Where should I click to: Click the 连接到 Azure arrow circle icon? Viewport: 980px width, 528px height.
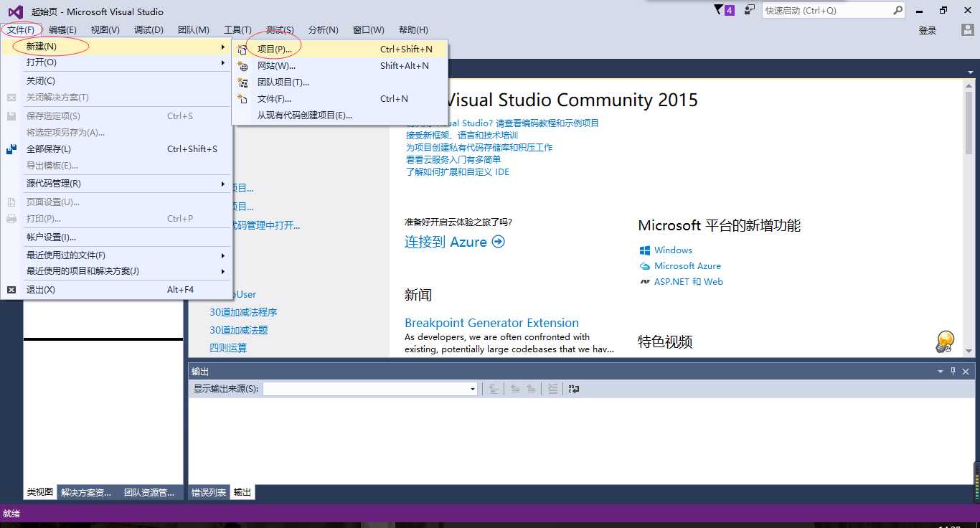tap(498, 242)
